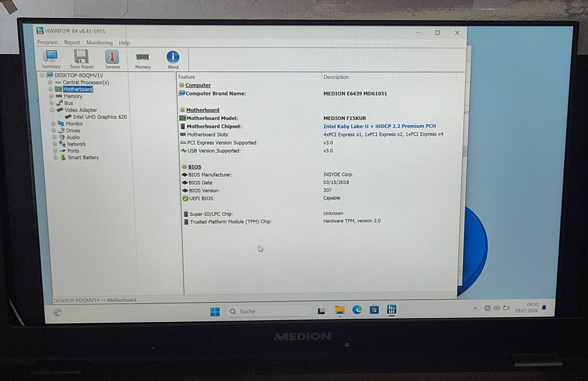Click the BIOS section heading
Viewport: 588px width, 381px height.
pyautogui.click(x=194, y=167)
